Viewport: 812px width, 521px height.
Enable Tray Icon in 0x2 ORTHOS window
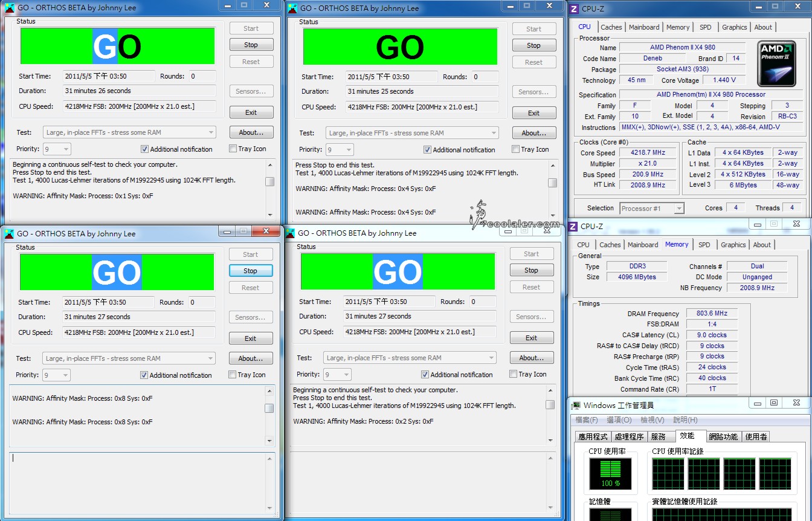(514, 374)
